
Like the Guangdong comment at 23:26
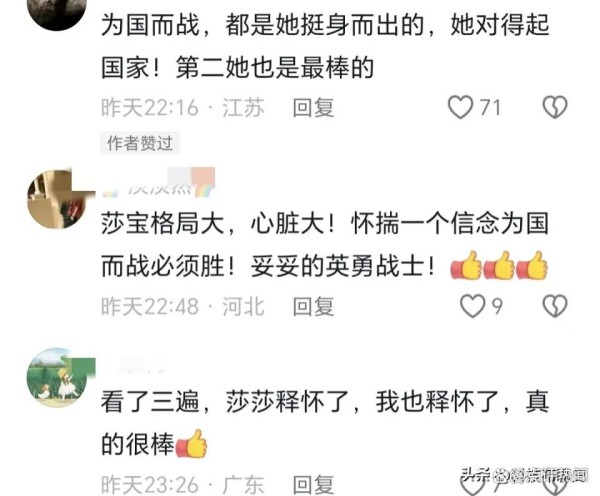tap(472, 485)
